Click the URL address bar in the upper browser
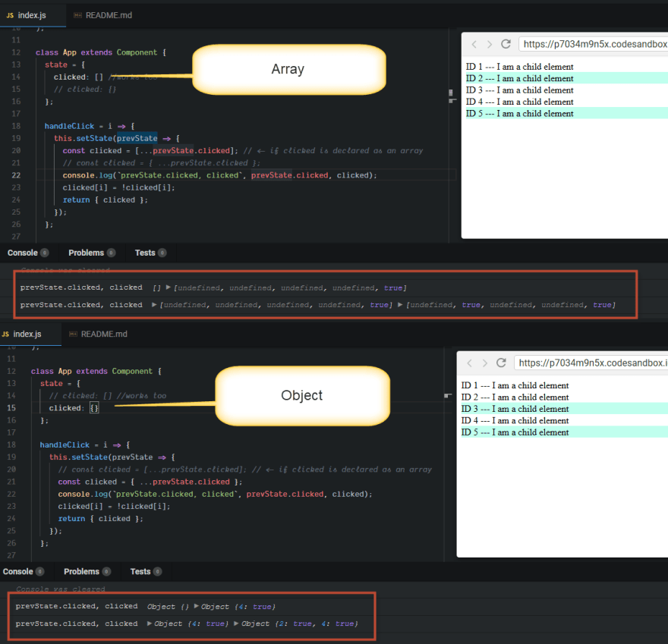Viewport: 668px width, 644px height. tap(592, 44)
